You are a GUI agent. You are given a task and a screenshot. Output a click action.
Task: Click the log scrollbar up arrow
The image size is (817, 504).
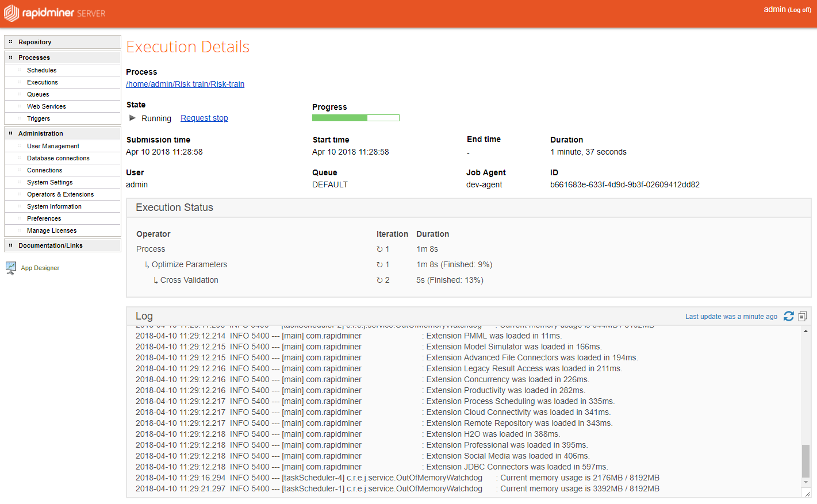point(806,331)
